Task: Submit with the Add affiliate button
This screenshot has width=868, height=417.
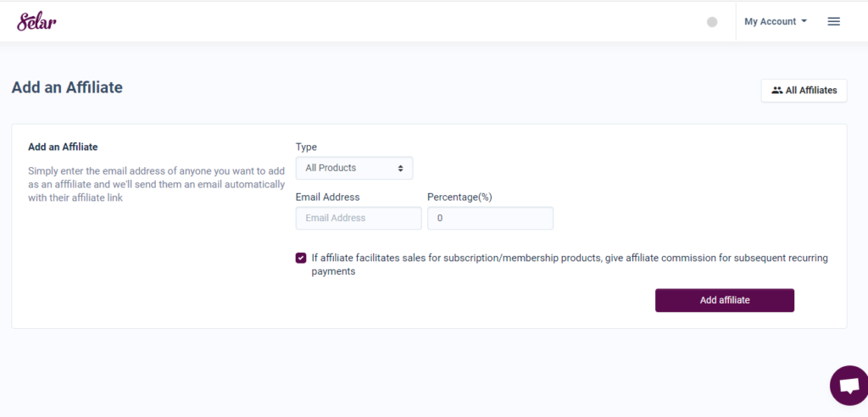Action: click(725, 300)
